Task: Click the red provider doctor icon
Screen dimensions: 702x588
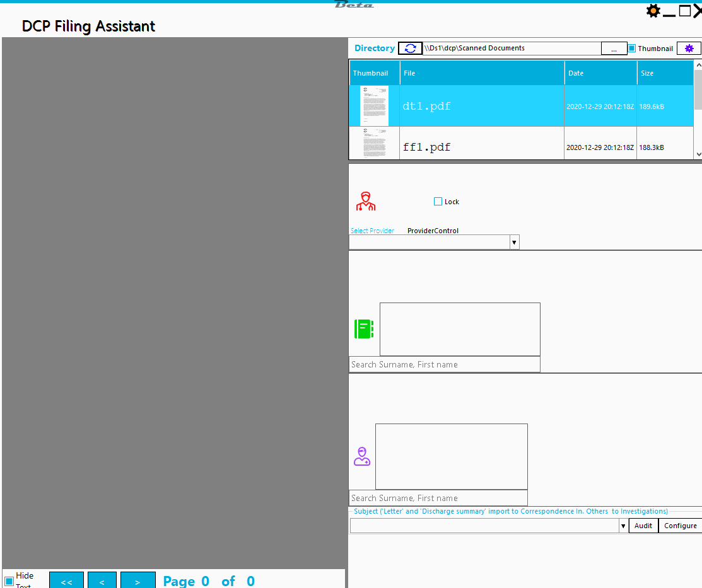Action: point(365,202)
